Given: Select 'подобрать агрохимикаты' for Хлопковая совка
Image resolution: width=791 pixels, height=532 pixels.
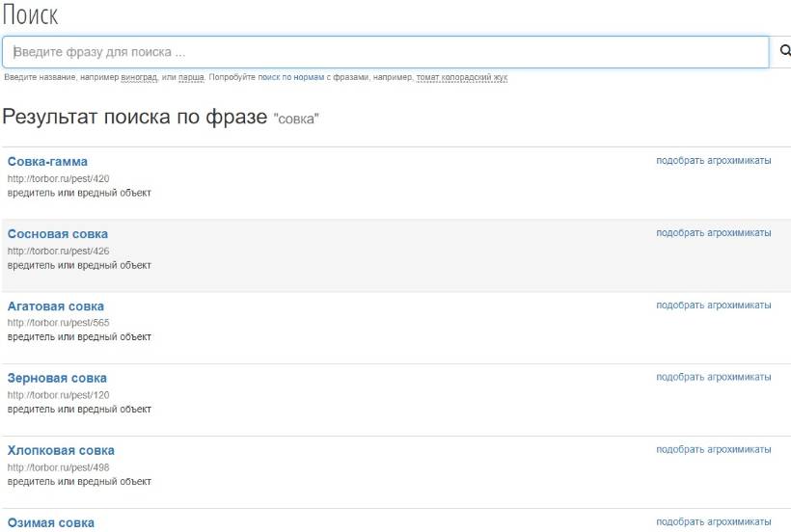Looking at the screenshot, I should click(713, 449).
